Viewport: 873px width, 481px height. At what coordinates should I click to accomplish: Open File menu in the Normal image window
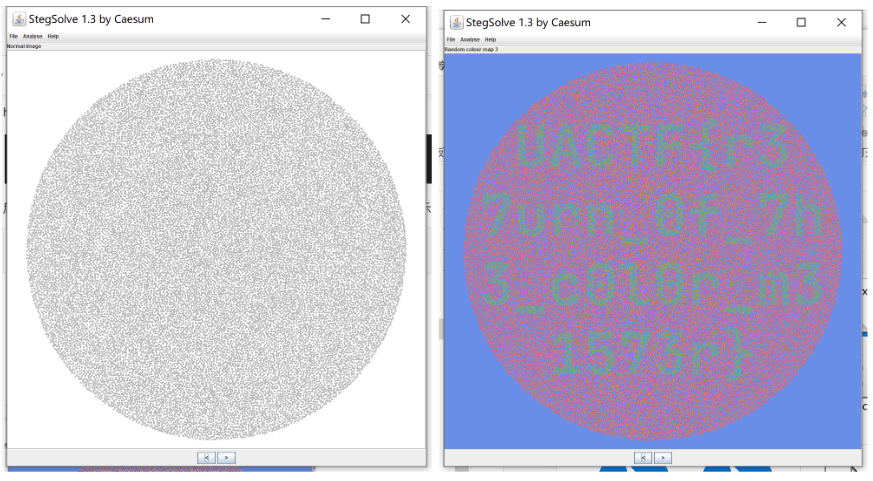point(14,37)
